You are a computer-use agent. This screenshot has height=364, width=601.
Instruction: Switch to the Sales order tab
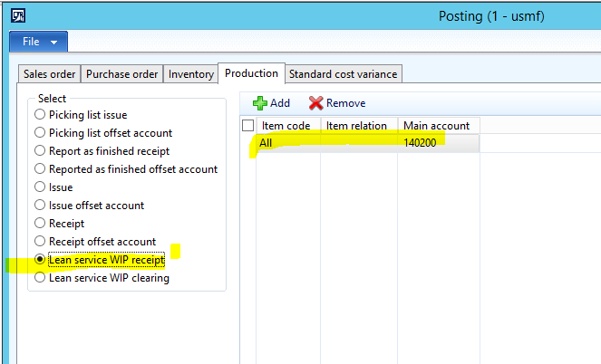[49, 74]
